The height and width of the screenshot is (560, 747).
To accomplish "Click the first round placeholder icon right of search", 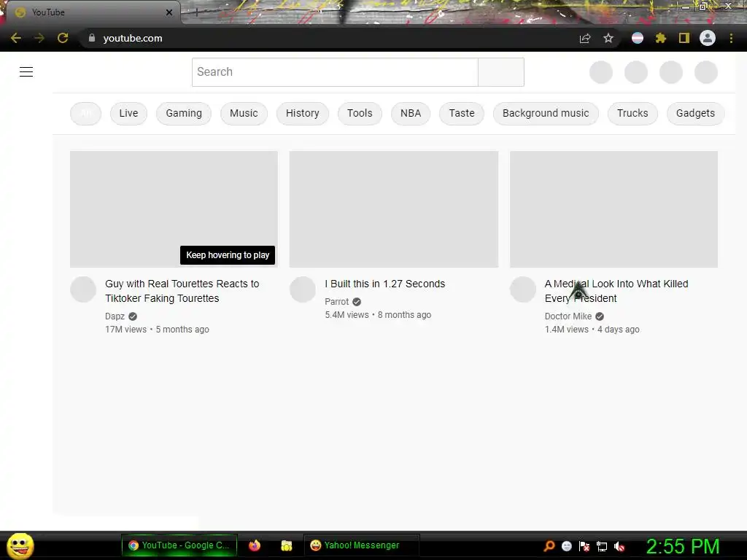I will [601, 72].
